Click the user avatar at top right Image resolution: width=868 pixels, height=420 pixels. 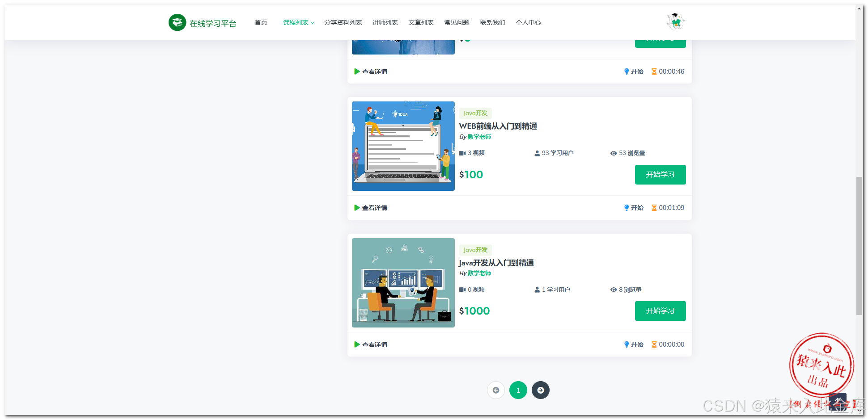click(x=675, y=21)
